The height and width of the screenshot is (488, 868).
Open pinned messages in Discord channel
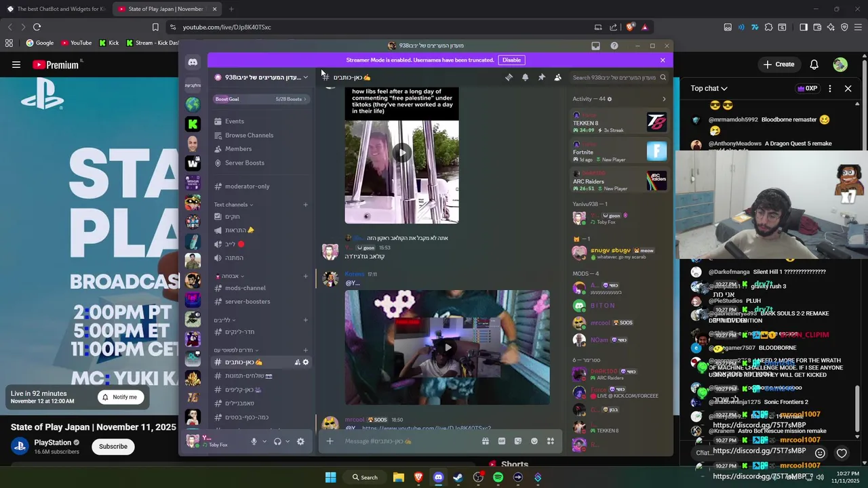click(x=541, y=77)
